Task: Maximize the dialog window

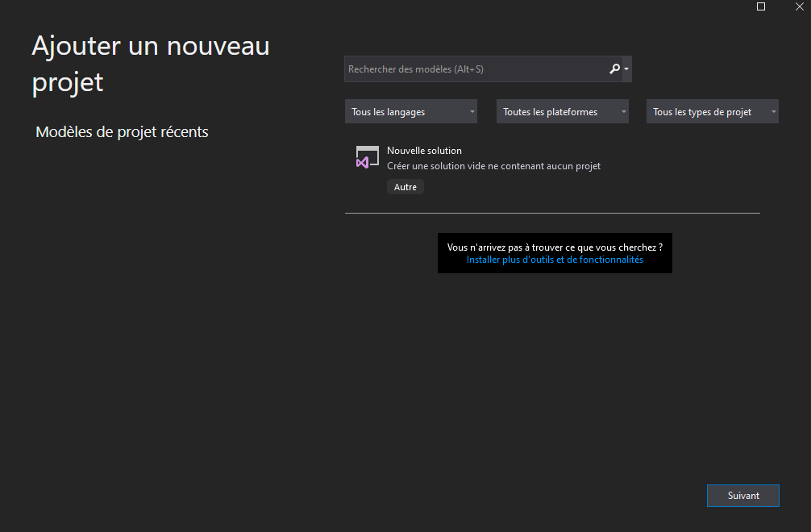Action: [761, 6]
